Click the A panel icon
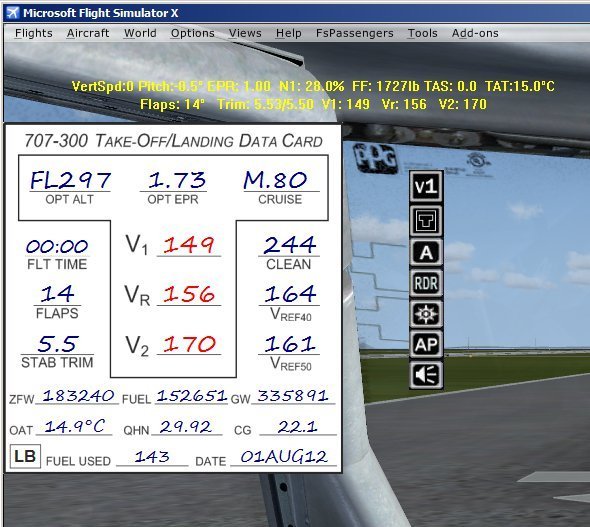The height and width of the screenshot is (527, 590). point(426,252)
